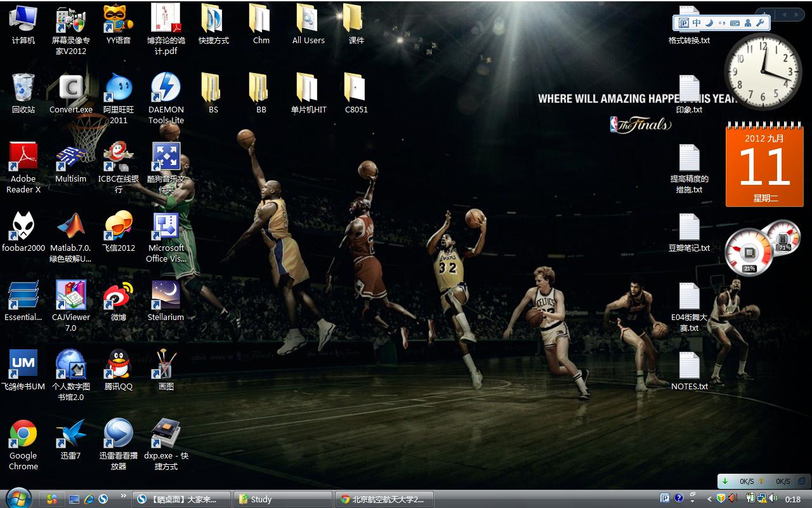The image size is (812, 508).
Task: Open the All Users folder
Action: coord(309,24)
